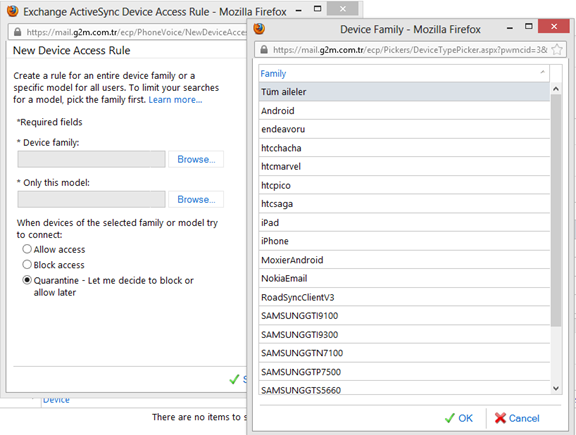Screen dimensions: 576x435
Task: Select SAMSUNGGTS5660 family row
Action: (x=404, y=389)
